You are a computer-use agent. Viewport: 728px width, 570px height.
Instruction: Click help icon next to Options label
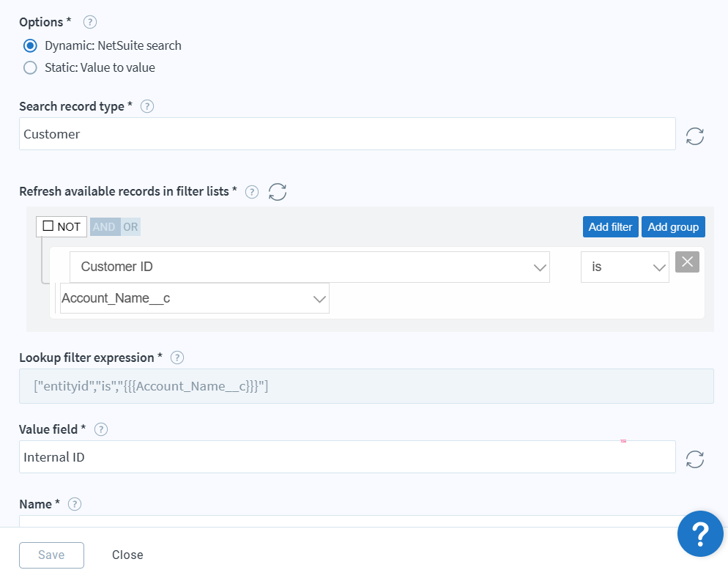click(x=90, y=22)
